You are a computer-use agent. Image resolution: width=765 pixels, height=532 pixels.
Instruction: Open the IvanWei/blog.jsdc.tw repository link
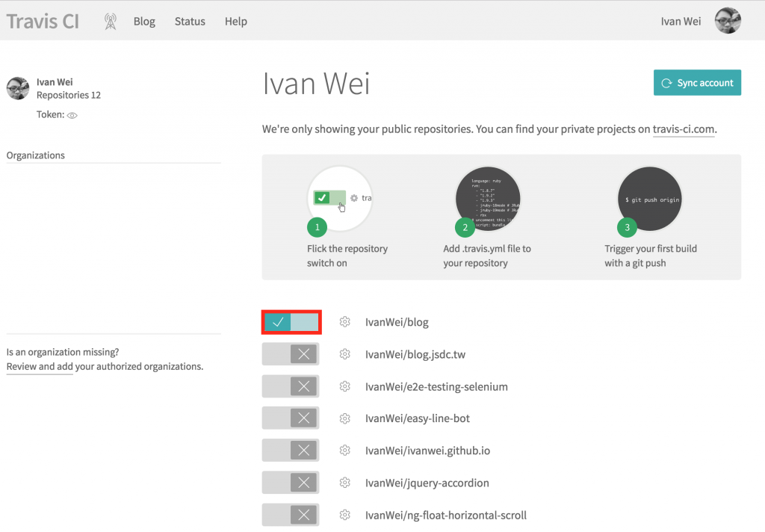[x=415, y=354]
